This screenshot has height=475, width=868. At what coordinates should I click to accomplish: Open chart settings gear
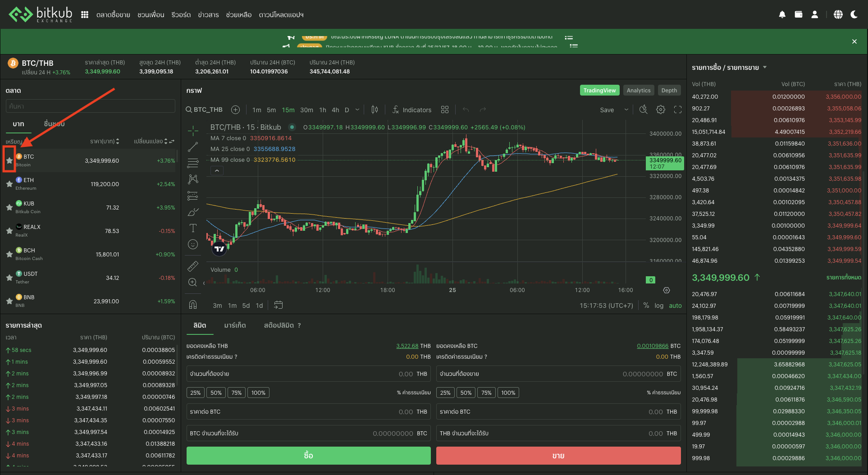pyautogui.click(x=661, y=110)
